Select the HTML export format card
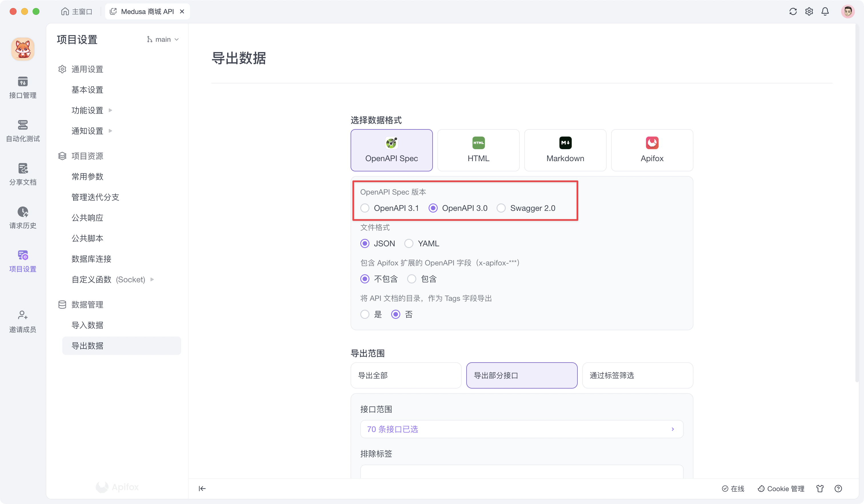The height and width of the screenshot is (504, 864). [x=478, y=150]
